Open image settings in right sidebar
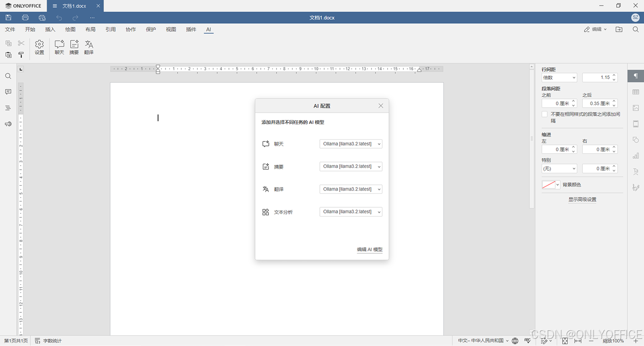This screenshot has height=346, width=644. tap(636, 108)
